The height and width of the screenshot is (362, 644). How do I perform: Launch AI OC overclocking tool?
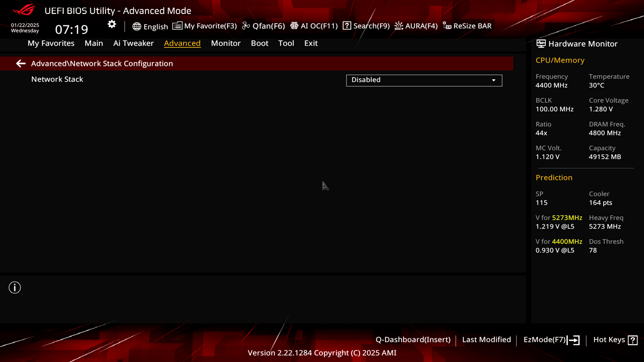[315, 25]
